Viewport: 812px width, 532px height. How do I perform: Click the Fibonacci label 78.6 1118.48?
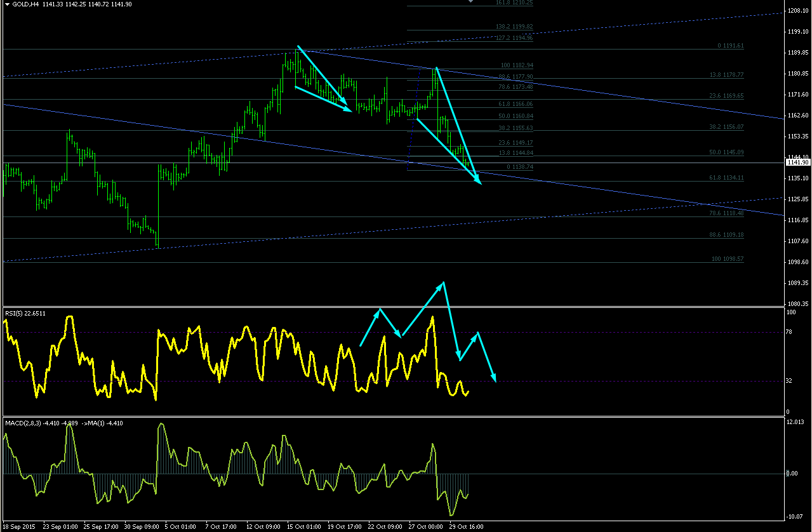coord(726,213)
